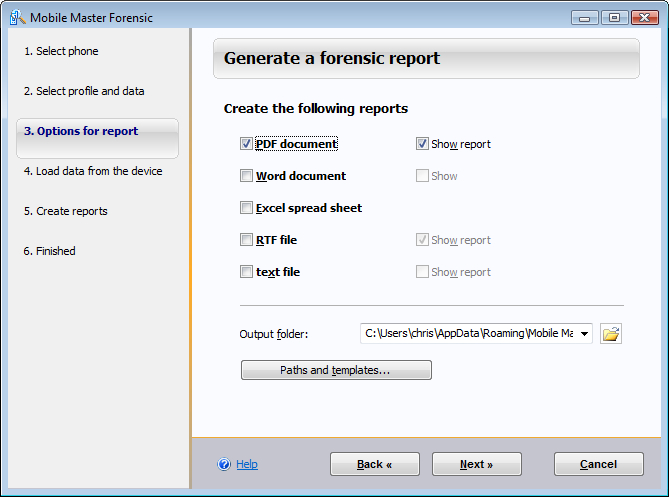Open step 2 Select profile and data
Screen dimensions: 669x497
[84, 91]
